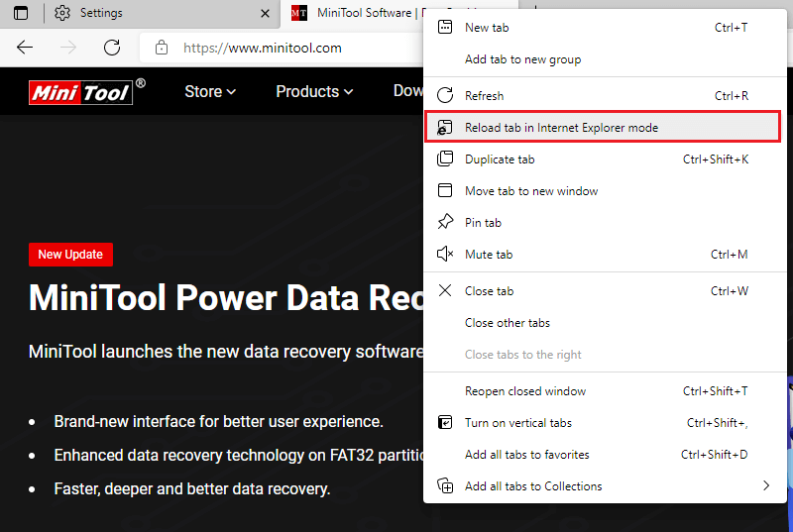
Task: Click the Refresh icon in the browser toolbar
Action: pos(112,48)
